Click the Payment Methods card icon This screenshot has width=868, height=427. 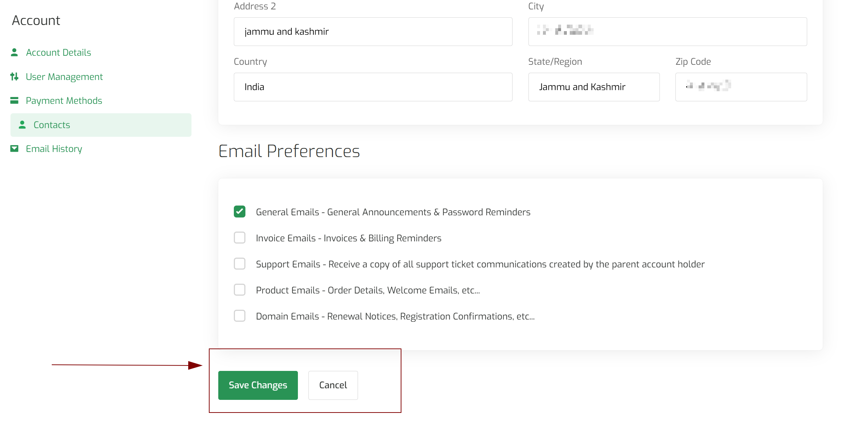[x=14, y=101]
